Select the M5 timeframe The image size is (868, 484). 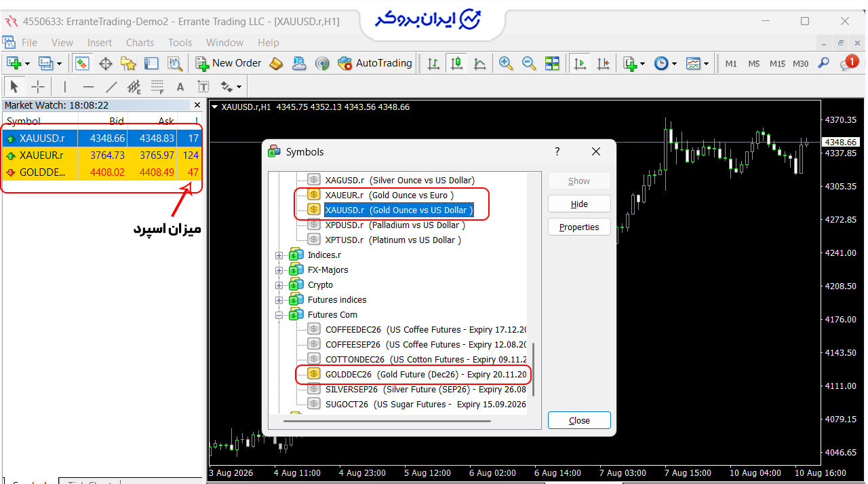click(754, 64)
